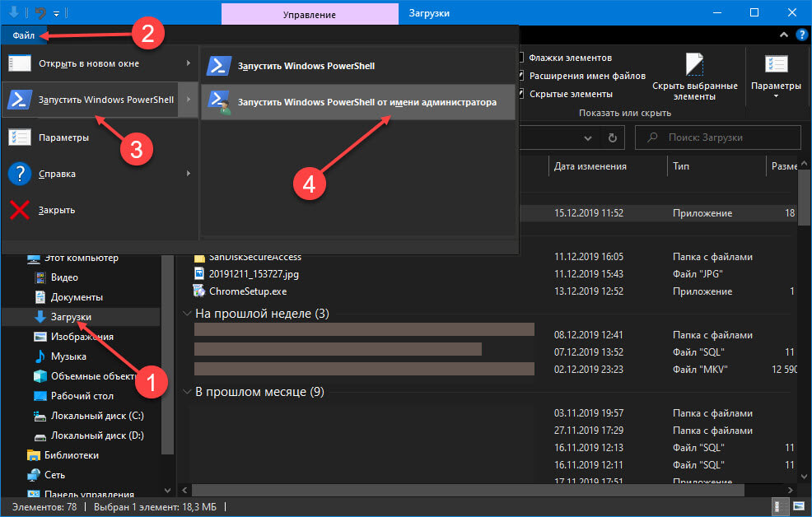Click the Локальный диск (D:) drive icon
This screenshot has height=517, width=812.
tap(40, 435)
